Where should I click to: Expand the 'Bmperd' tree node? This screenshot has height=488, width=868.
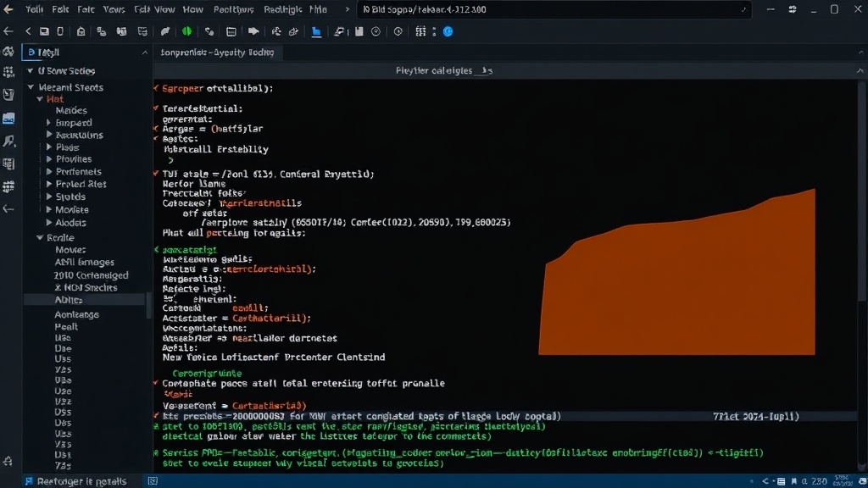[48, 122]
